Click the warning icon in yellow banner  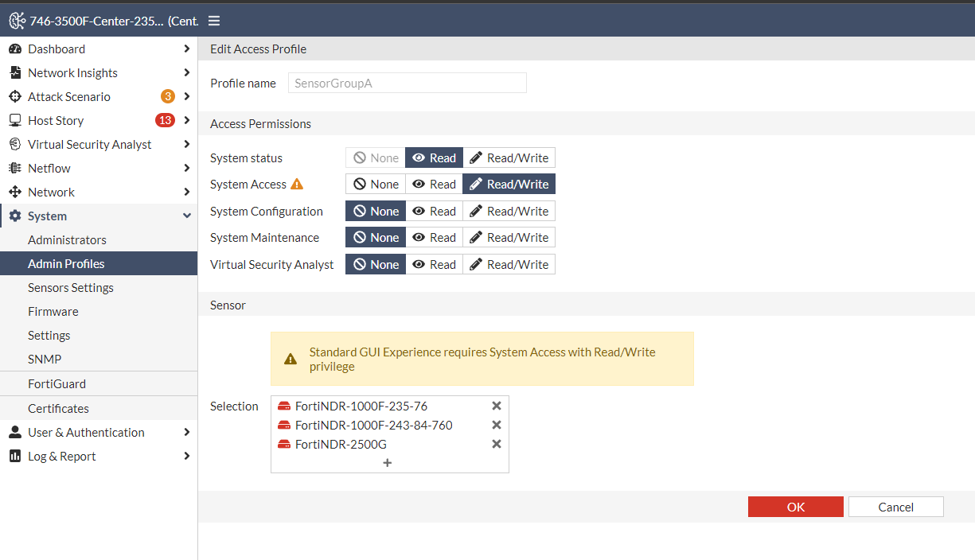click(x=291, y=359)
